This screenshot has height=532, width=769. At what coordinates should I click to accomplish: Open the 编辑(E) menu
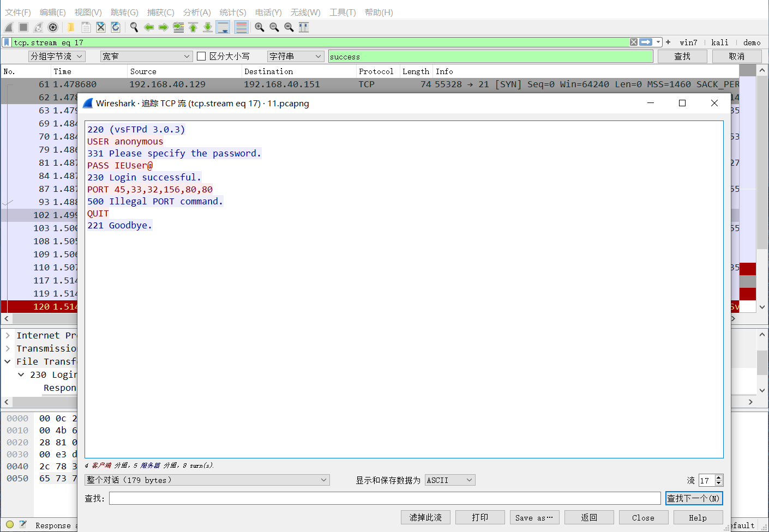pyautogui.click(x=53, y=12)
